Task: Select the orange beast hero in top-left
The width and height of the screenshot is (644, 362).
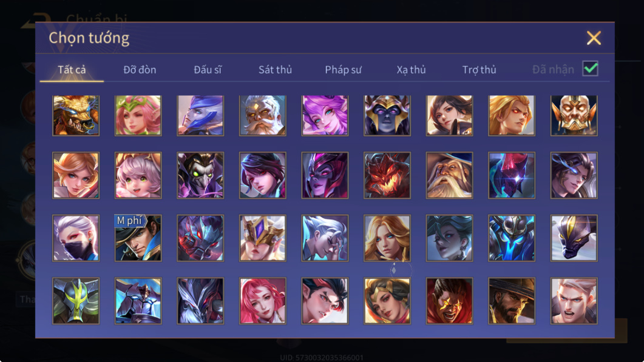Action: 76,115
